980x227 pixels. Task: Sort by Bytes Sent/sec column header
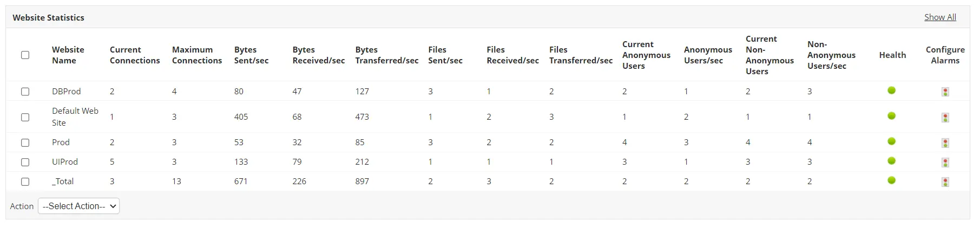click(x=251, y=55)
